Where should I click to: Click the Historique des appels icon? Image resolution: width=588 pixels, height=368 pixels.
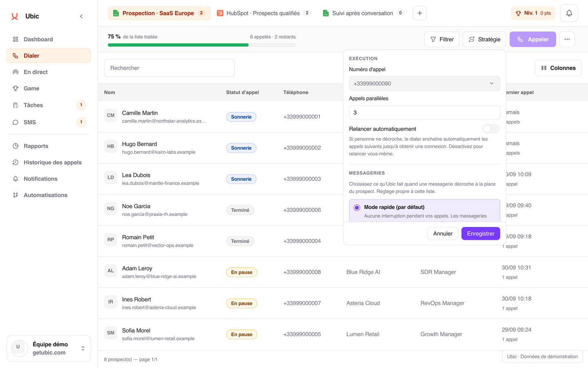tap(16, 162)
